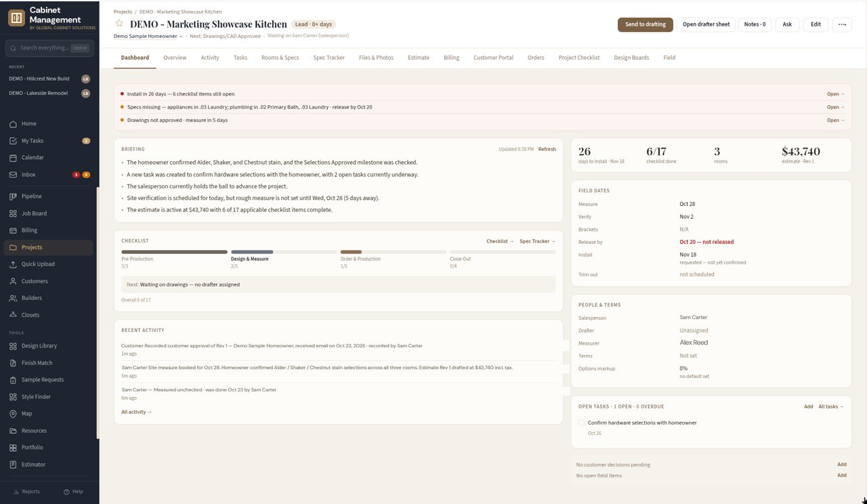Screen dimensions: 867x504
Task: Open the Job Board grid icon
Action: (14, 213)
